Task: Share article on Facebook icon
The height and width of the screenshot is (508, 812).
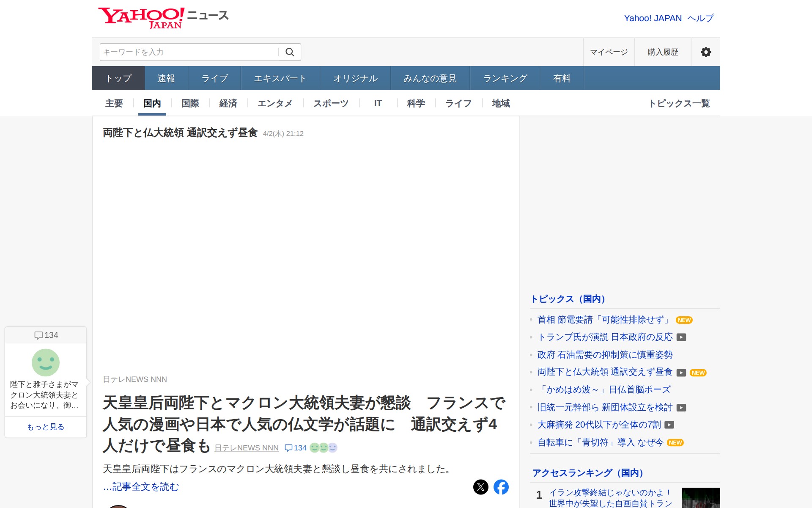Action: [x=501, y=487]
